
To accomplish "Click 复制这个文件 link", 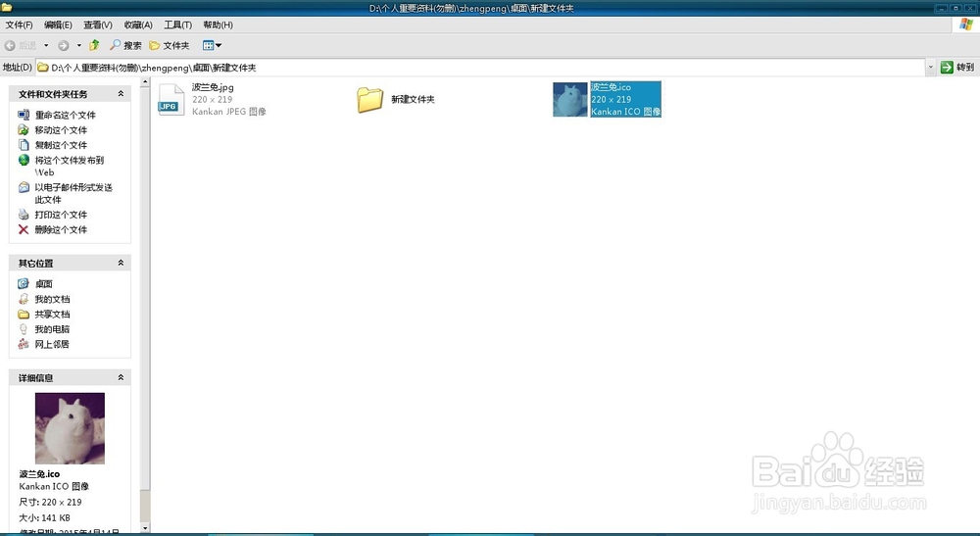I will [x=61, y=145].
